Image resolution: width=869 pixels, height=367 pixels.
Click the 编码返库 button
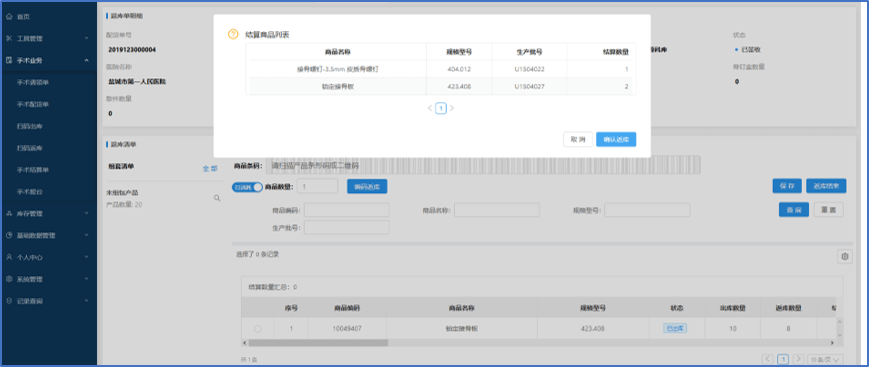(367, 187)
